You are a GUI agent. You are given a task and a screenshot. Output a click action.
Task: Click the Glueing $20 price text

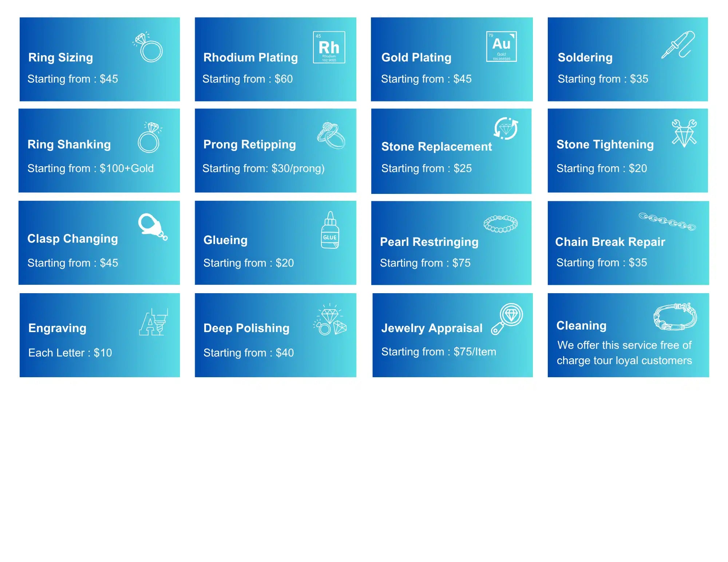(249, 263)
